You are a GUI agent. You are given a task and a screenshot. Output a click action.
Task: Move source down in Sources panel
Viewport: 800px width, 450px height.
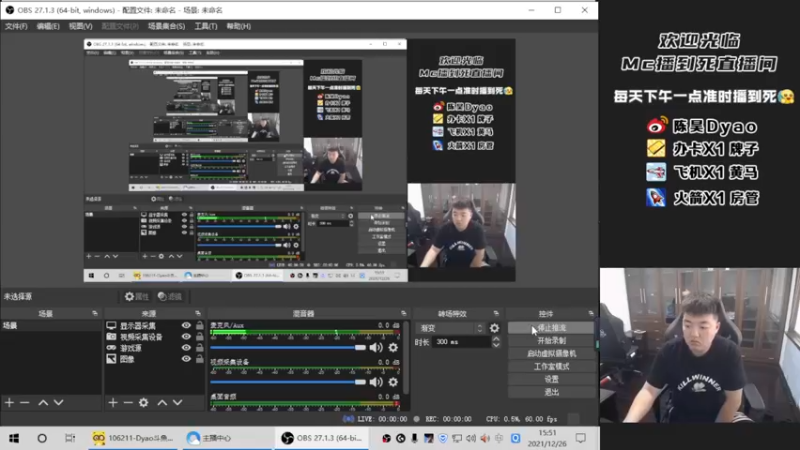178,403
